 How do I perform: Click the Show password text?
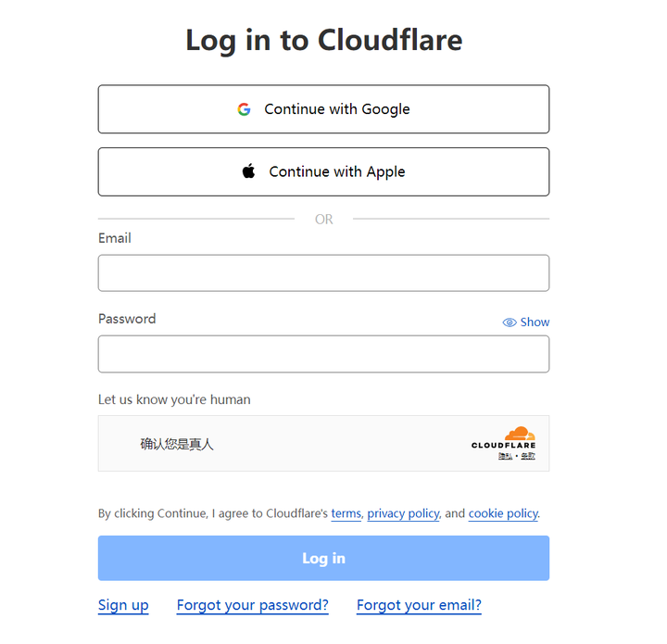pos(535,322)
